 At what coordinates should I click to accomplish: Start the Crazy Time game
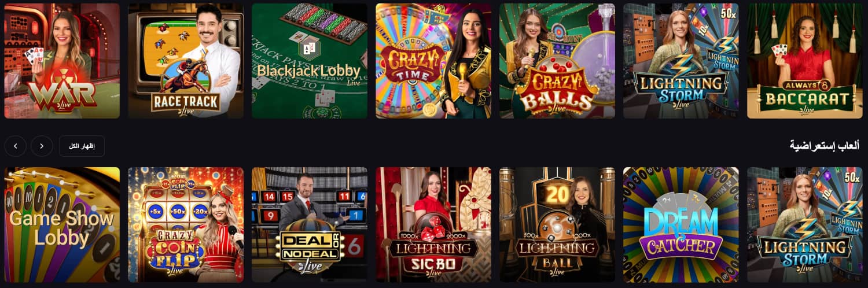tap(433, 61)
